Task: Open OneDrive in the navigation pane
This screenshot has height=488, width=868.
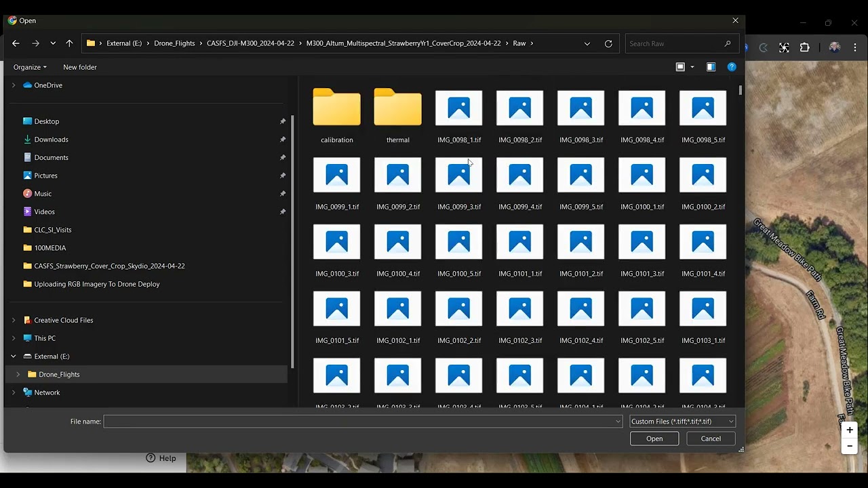Action: coord(48,85)
